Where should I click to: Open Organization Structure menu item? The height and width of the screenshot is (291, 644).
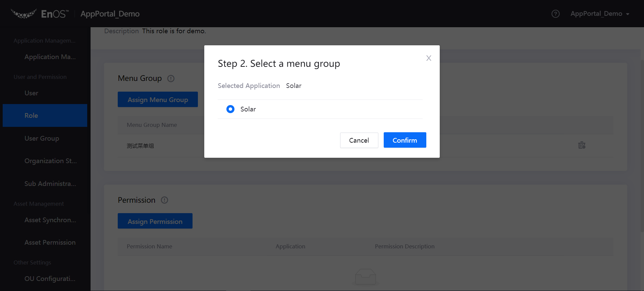(x=50, y=161)
